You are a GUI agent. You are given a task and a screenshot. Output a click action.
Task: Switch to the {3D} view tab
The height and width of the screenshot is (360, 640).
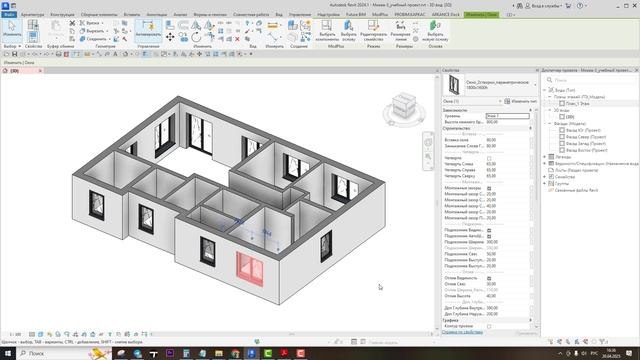pos(15,71)
